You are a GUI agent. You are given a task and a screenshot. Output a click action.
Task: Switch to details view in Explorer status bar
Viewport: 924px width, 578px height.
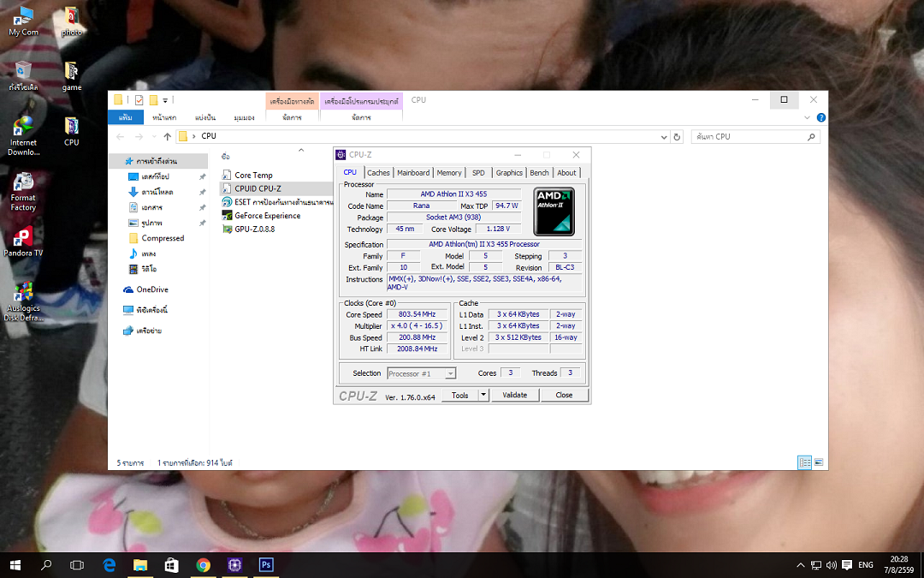[804, 462]
